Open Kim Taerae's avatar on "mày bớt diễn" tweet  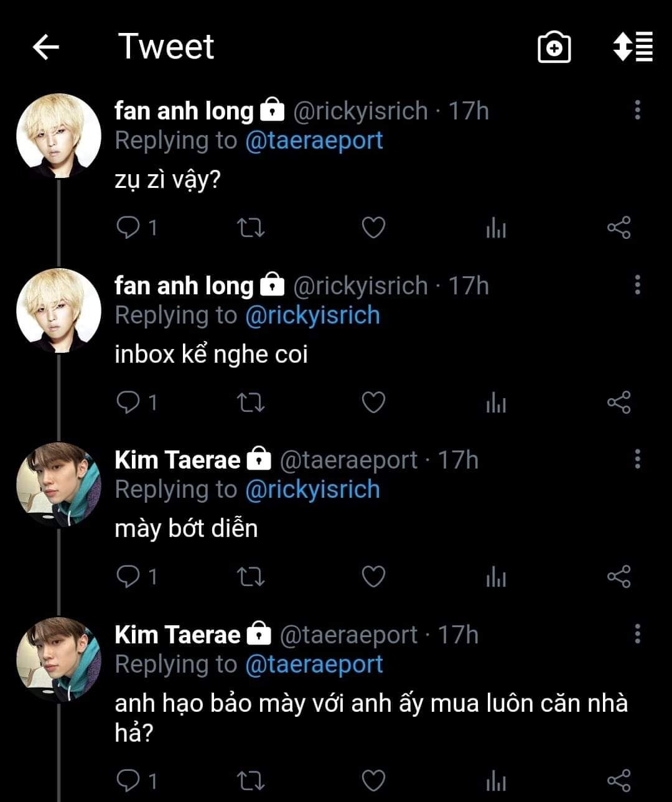pos(58,485)
